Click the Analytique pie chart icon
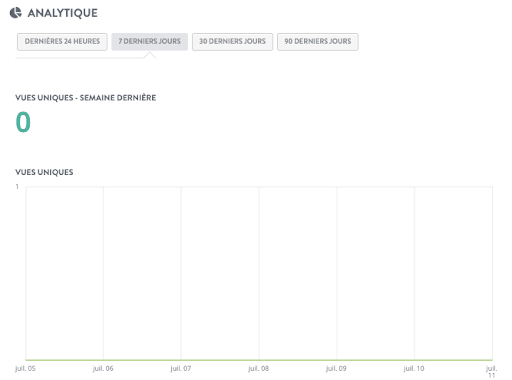Viewport: 512px width, 380px height. coord(15,13)
